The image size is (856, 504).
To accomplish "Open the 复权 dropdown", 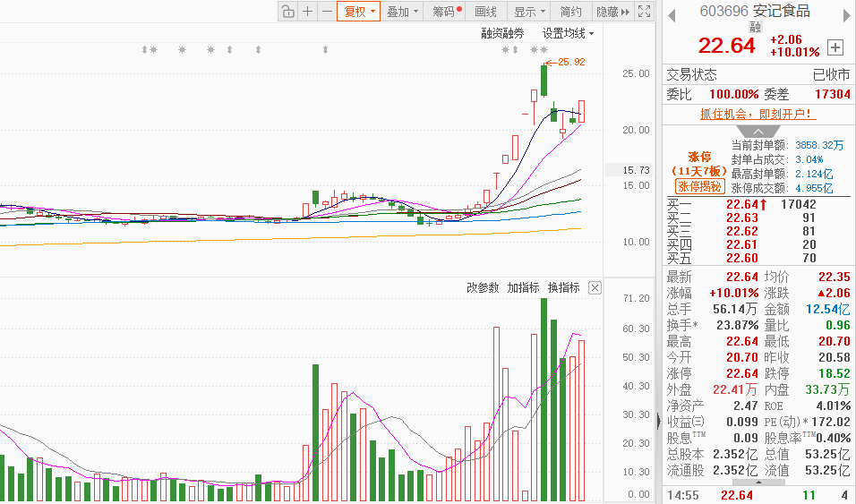I will tap(359, 11).
